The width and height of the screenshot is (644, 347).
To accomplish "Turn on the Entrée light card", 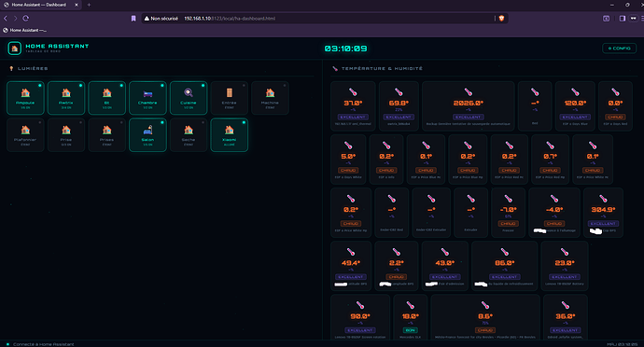I will 230,98.
